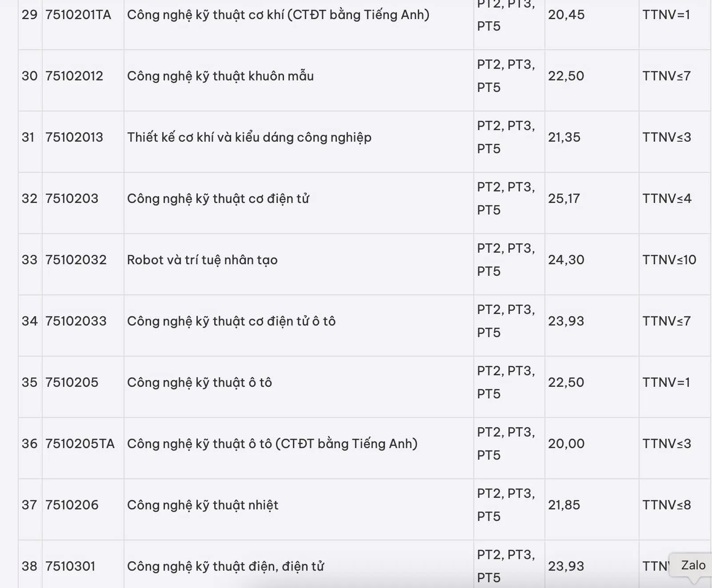Click "Công nghệ kỹ thuật ô tô" in row 35
The width and height of the screenshot is (712, 588).
(x=200, y=383)
